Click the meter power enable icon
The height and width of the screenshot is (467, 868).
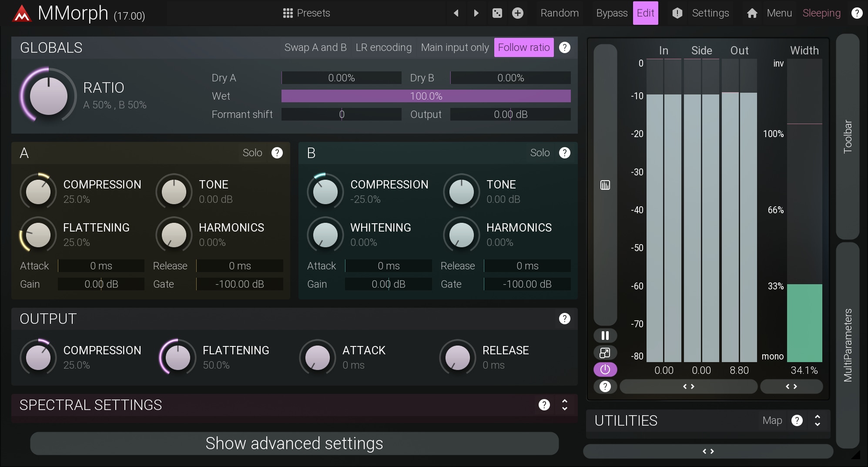click(x=605, y=370)
